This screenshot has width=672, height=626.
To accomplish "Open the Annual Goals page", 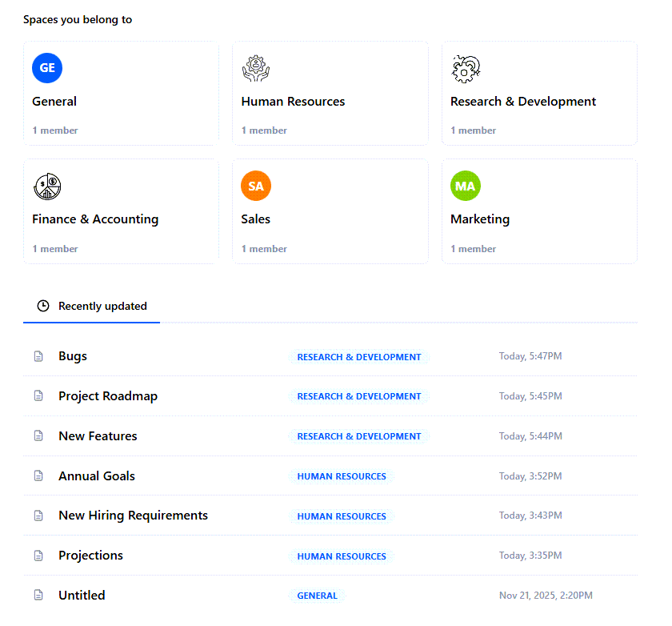I will 96,476.
